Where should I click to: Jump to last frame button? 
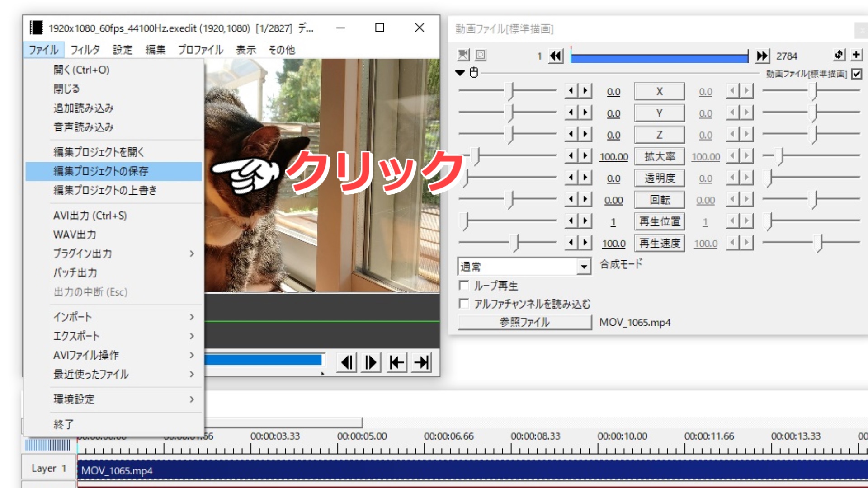tap(422, 362)
